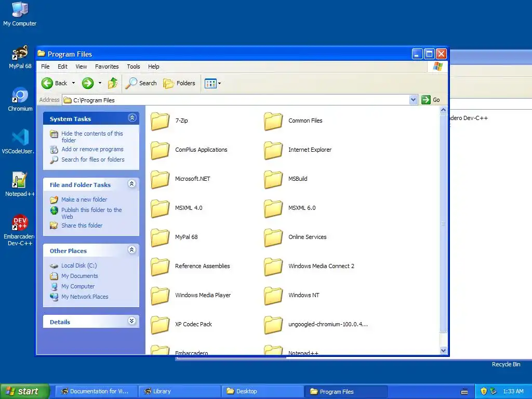The width and height of the screenshot is (532, 399).
Task: Toggle the Folders pane button
Action: 179,83
